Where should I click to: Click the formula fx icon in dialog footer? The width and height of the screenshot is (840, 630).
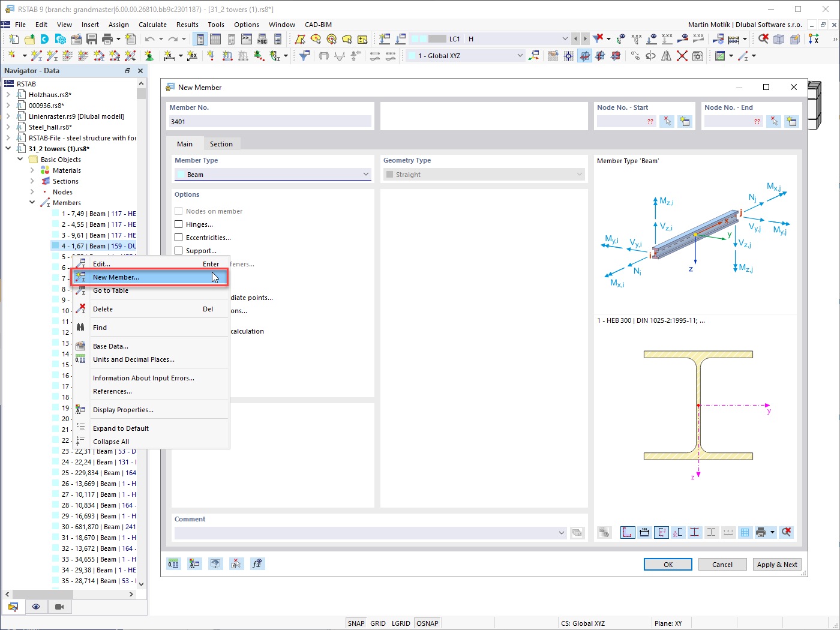tap(257, 563)
